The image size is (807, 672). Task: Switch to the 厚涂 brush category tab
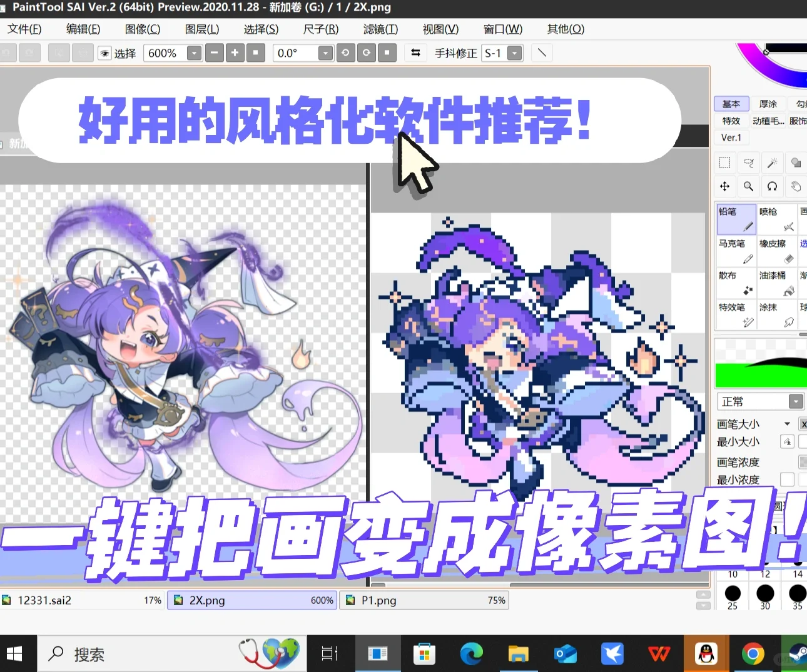(769, 103)
